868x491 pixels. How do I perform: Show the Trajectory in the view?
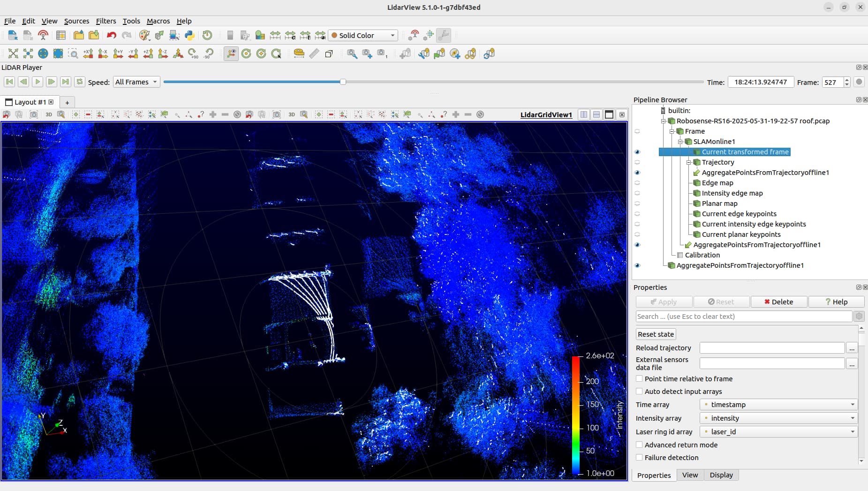637,162
